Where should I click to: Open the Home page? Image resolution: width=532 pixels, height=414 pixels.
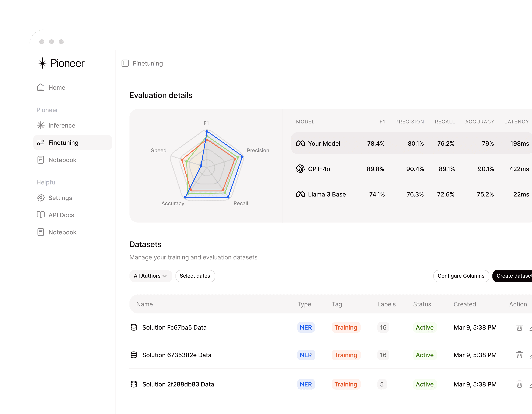pos(57,87)
